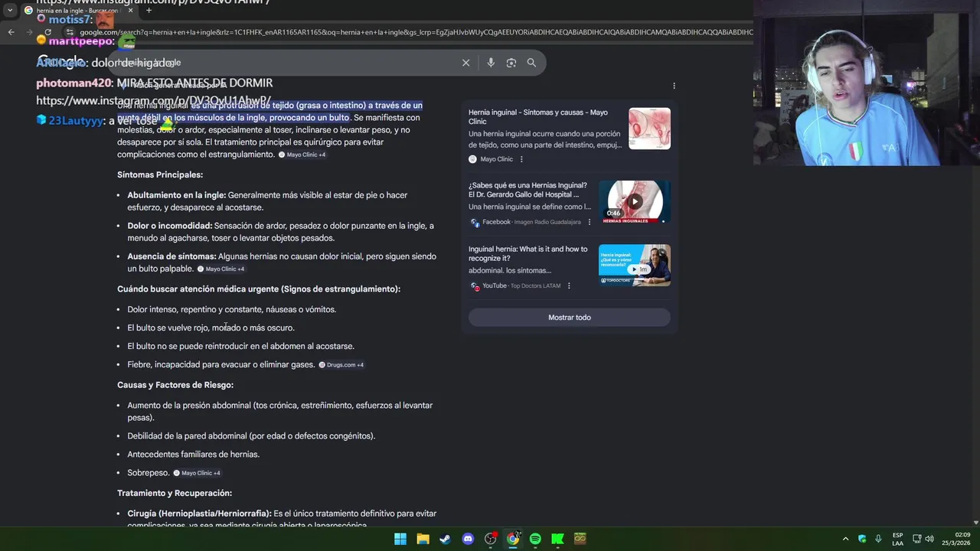Open 'Mayo Clinic +4' source chip after estrangulamiento
This screenshot has height=551, width=980.
pos(302,155)
